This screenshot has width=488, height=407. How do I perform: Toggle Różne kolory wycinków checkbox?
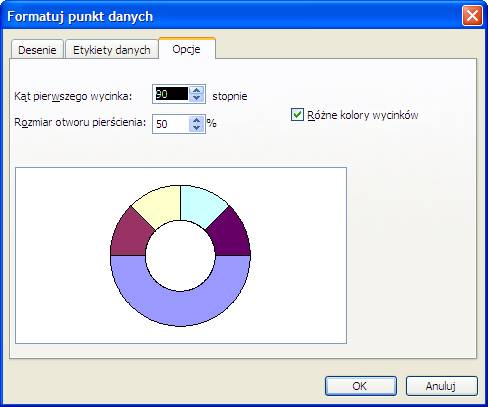[297, 115]
